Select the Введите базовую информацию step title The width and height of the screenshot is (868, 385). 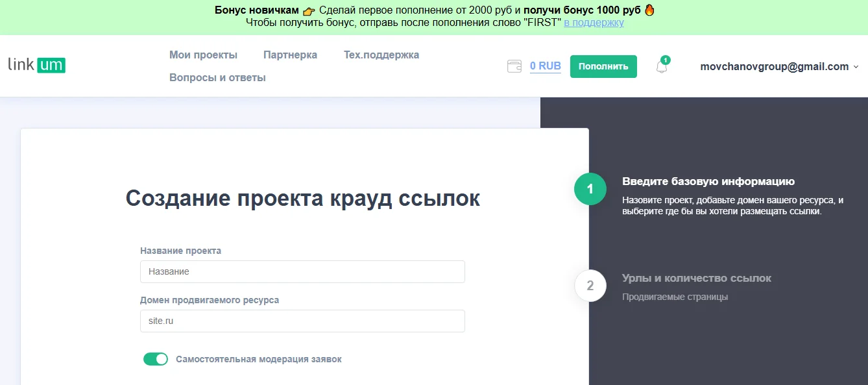pos(708,181)
